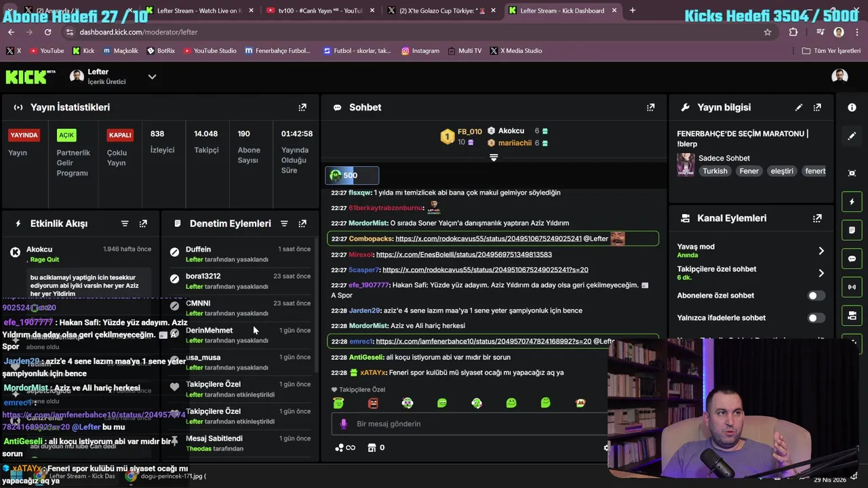This screenshot has height=488, width=868.
Task: Click the Fener stream tag
Action: (749, 171)
